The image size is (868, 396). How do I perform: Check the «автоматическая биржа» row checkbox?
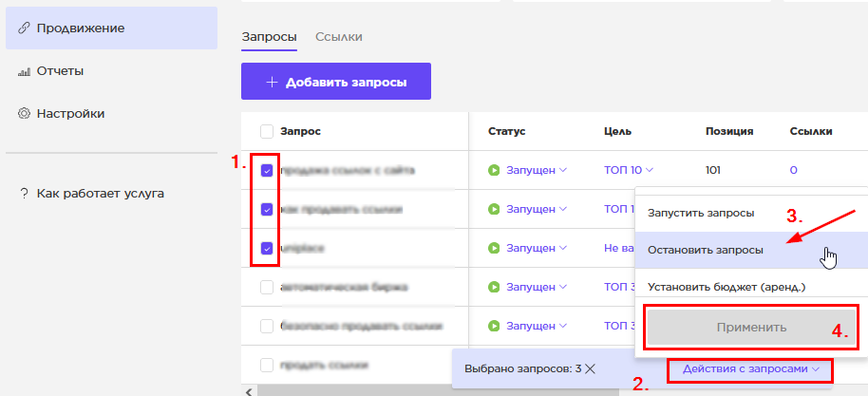(267, 288)
